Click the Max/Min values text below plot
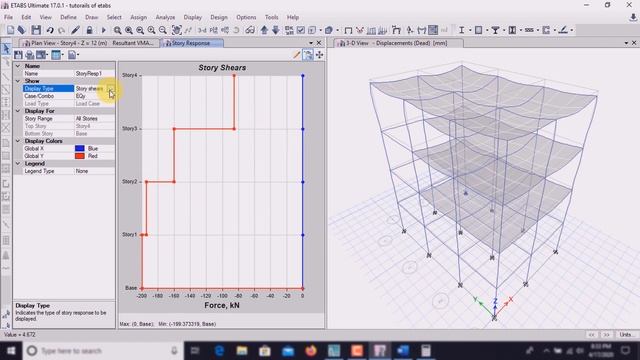Viewport: 640px width, 360px height. click(168, 324)
